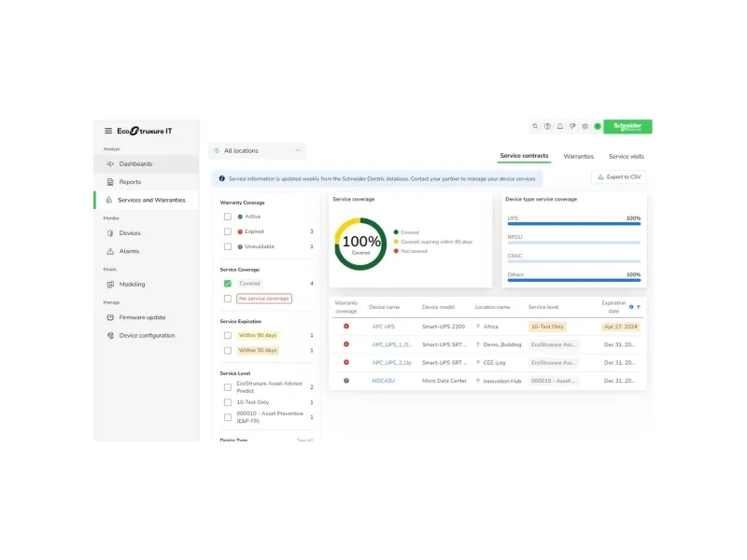Screen dimensions: 747x560
Task: Click the Service level column header
Action: pos(543,307)
